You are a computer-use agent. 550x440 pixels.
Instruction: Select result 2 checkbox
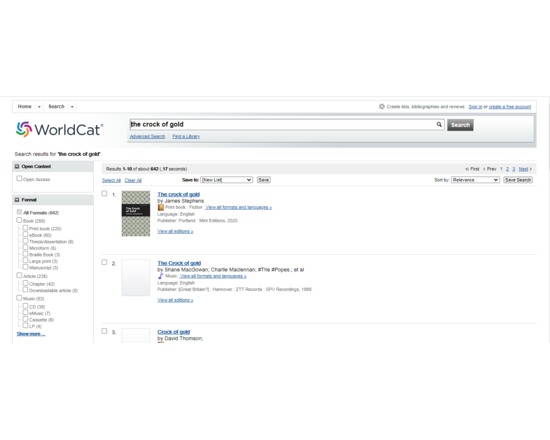pos(104,262)
